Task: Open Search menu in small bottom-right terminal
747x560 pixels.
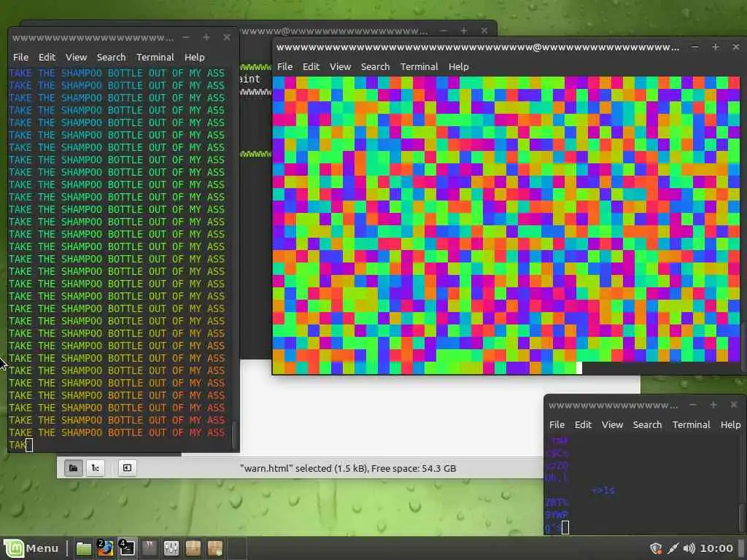Action: pyautogui.click(x=648, y=425)
